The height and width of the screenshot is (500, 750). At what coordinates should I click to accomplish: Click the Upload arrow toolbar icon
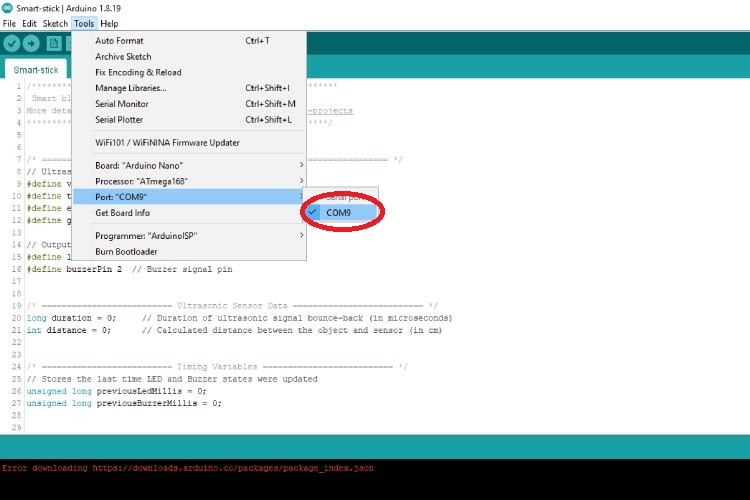31,44
